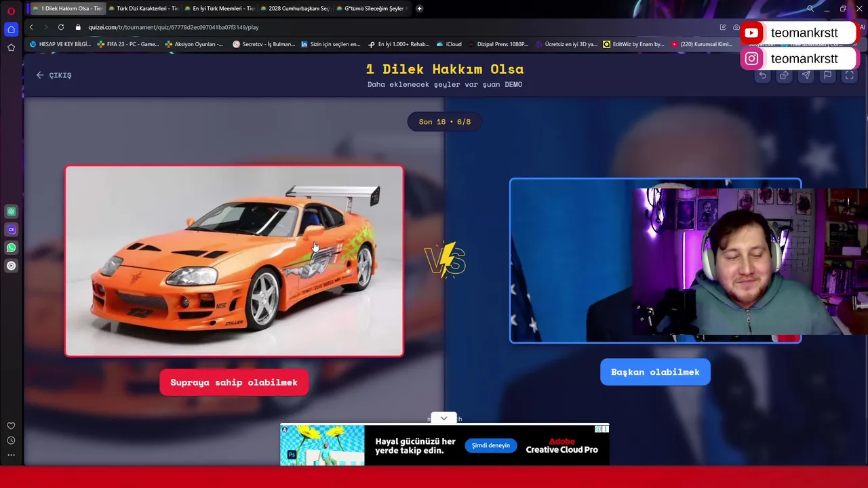
Task: Pick the orange Supra car image
Action: 234,261
